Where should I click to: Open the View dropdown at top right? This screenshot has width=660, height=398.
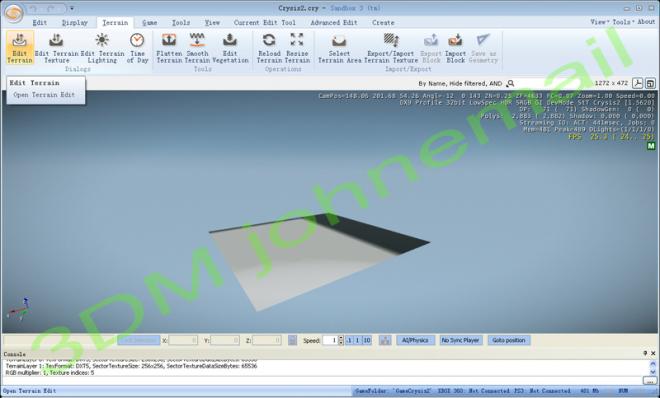(598, 22)
